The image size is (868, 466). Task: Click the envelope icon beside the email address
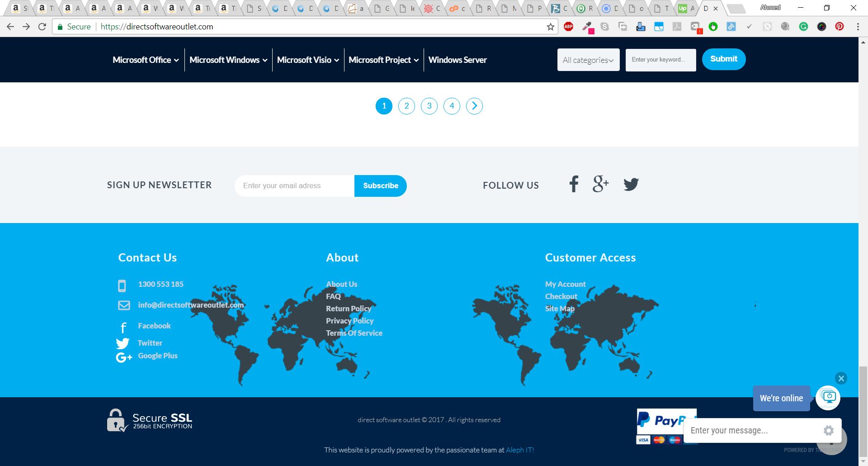coord(124,305)
